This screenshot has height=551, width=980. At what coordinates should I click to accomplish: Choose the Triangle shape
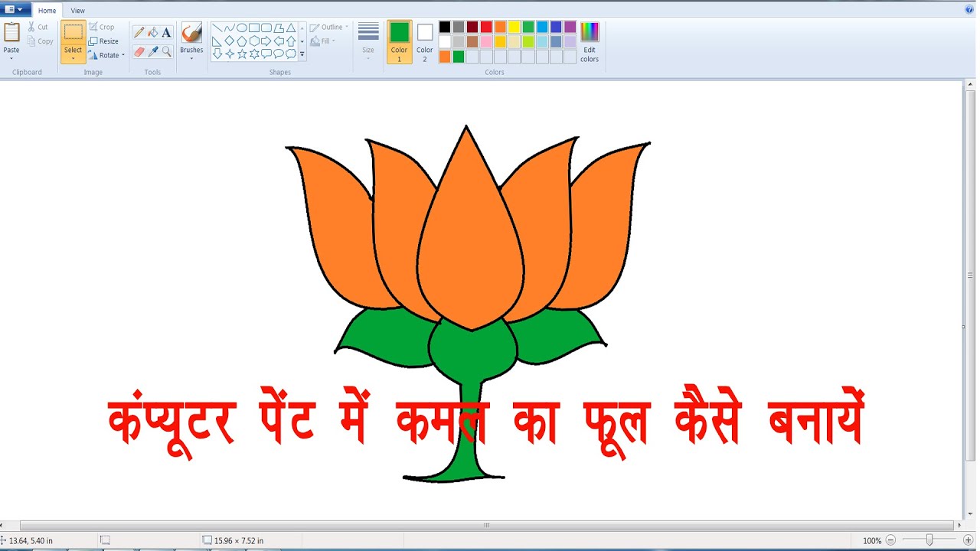point(291,28)
